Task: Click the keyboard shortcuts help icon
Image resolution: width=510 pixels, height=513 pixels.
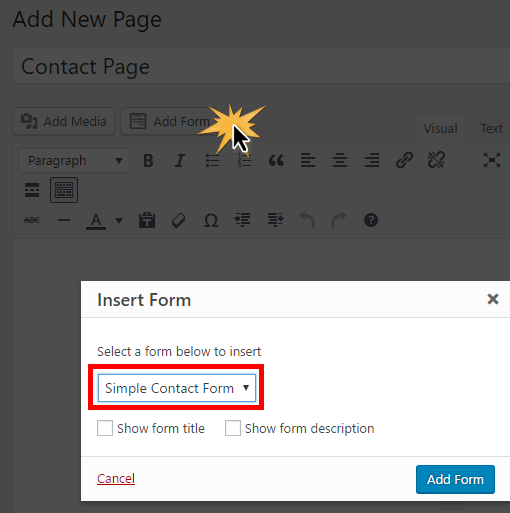Action: [x=371, y=220]
